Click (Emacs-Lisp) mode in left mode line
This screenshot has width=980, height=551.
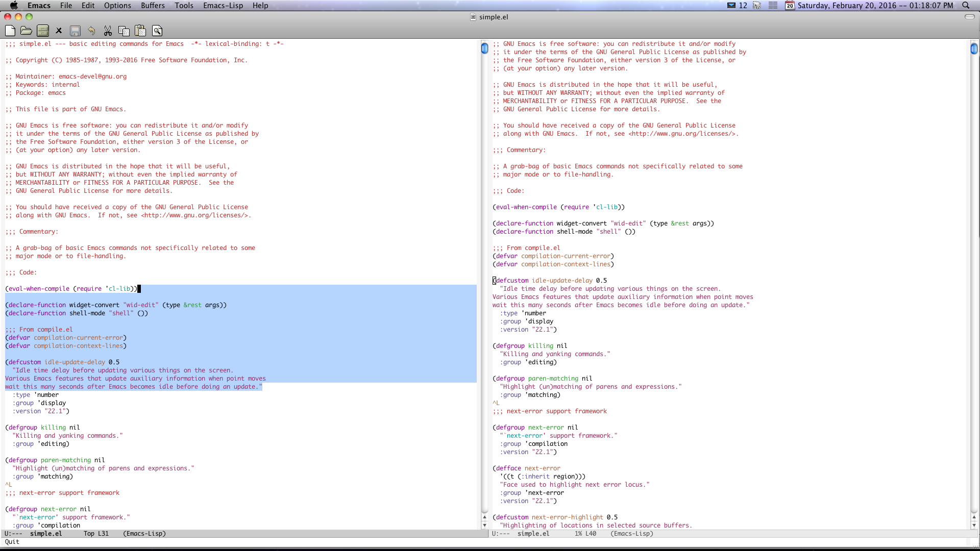click(144, 534)
